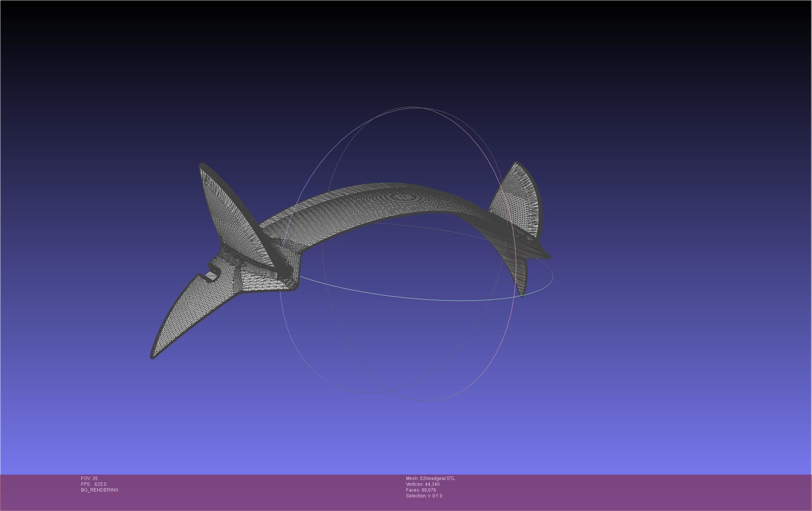Click the Faces: 88,676 info line
Screen dimensions: 812x511
tap(421, 490)
